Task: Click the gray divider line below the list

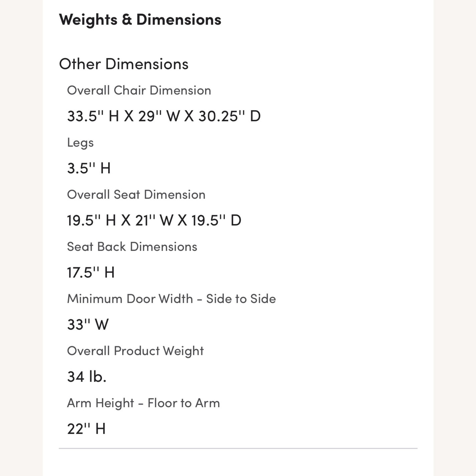Action: [238, 448]
